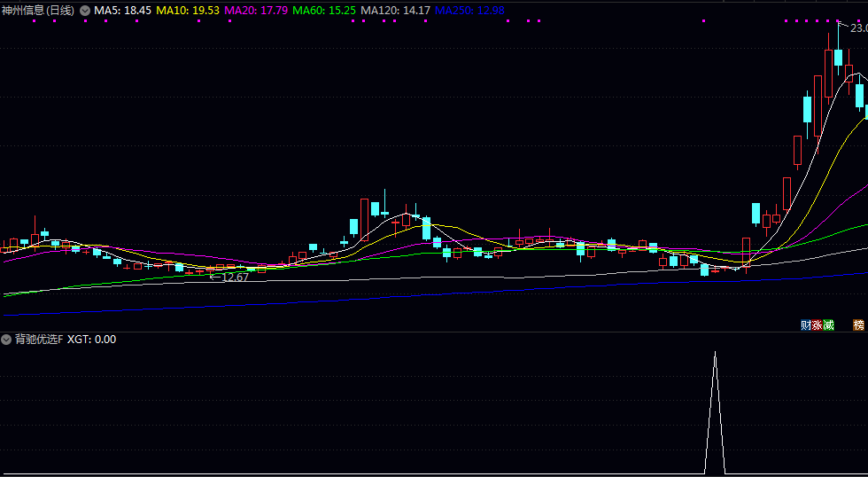Select the blue MA250: 12.98 legend label
This screenshot has height=477, width=868.
coord(470,10)
